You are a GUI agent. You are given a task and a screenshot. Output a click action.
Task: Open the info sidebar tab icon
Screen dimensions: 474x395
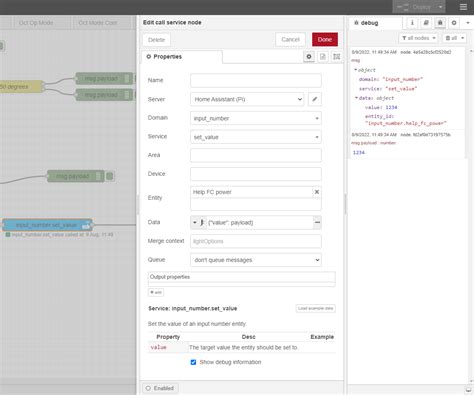(412, 23)
